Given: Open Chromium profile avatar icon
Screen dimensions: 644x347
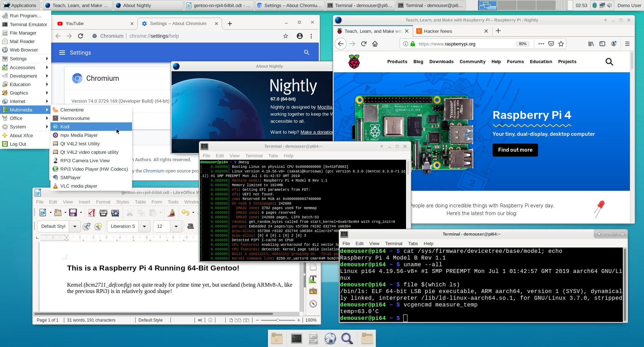Looking at the screenshot, I should [300, 36].
